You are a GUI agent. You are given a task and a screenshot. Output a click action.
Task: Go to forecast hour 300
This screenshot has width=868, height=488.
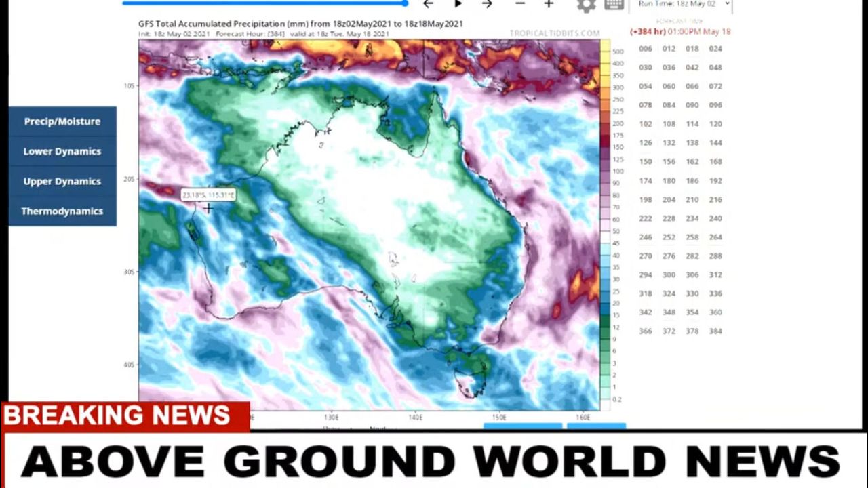pyautogui.click(x=669, y=275)
